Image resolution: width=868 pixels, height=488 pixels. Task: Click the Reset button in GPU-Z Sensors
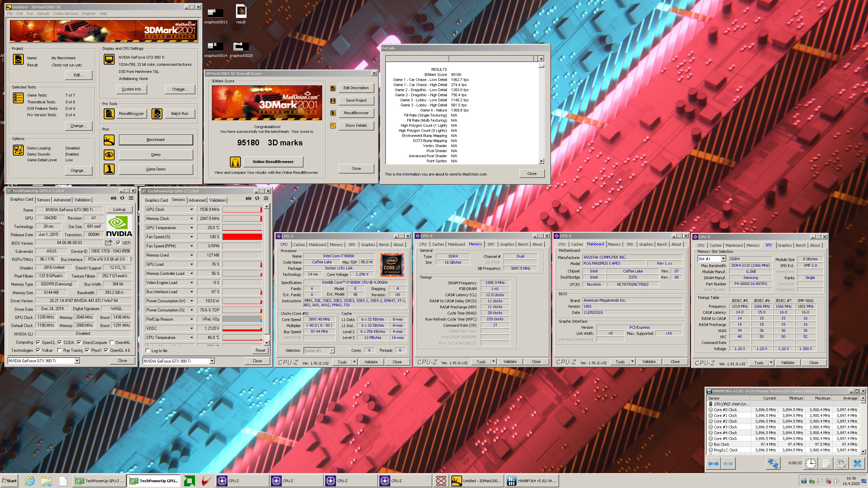point(260,350)
